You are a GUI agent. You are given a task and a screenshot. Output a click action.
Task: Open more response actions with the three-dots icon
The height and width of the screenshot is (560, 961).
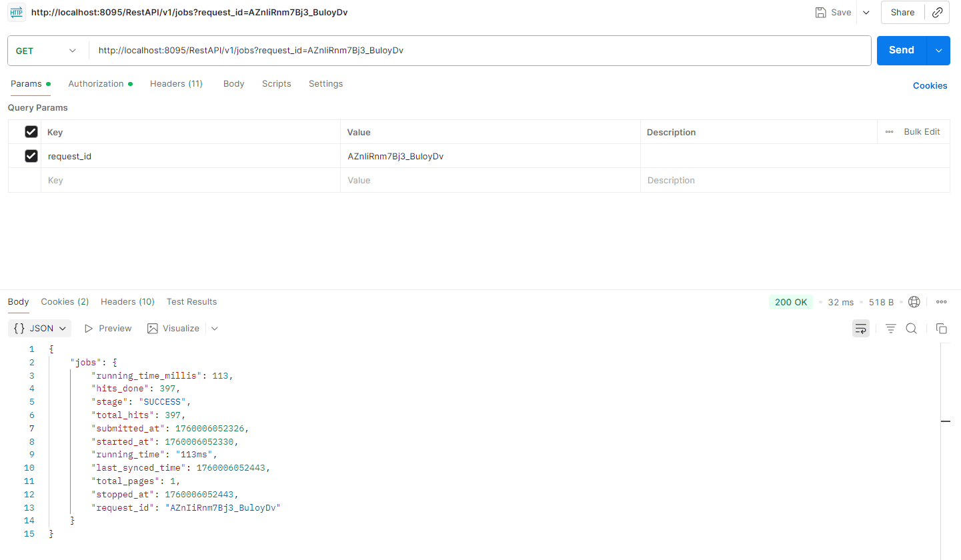pos(941,301)
